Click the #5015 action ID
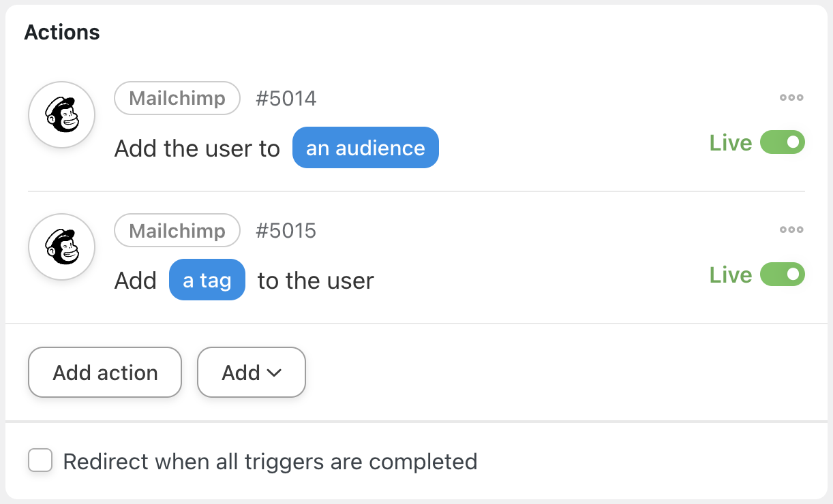 pos(286,231)
